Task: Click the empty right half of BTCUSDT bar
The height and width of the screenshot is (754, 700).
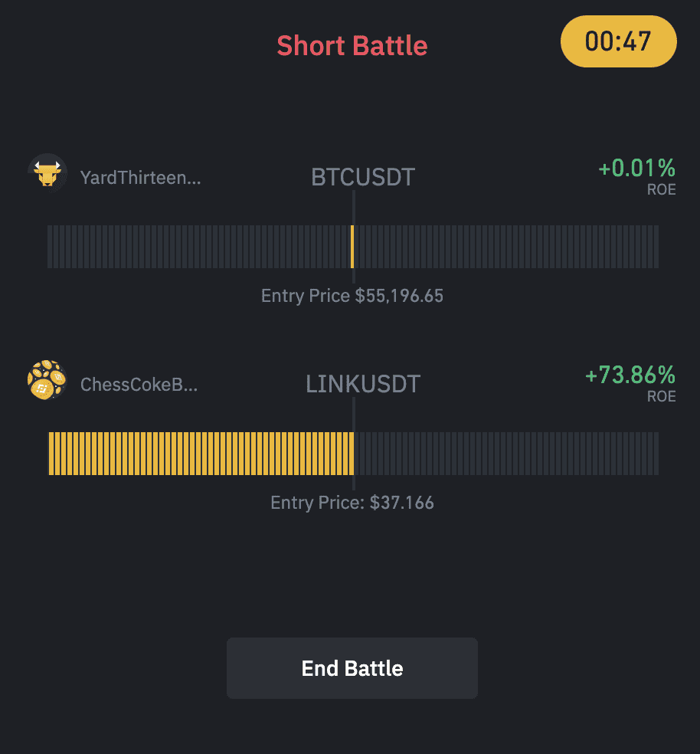Action: [x=507, y=247]
